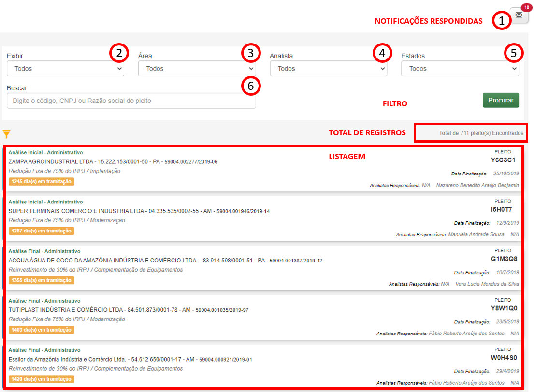The height and width of the screenshot is (392, 534).
Task: Click finalization date 23/5/2019
Action: pyautogui.click(x=507, y=322)
